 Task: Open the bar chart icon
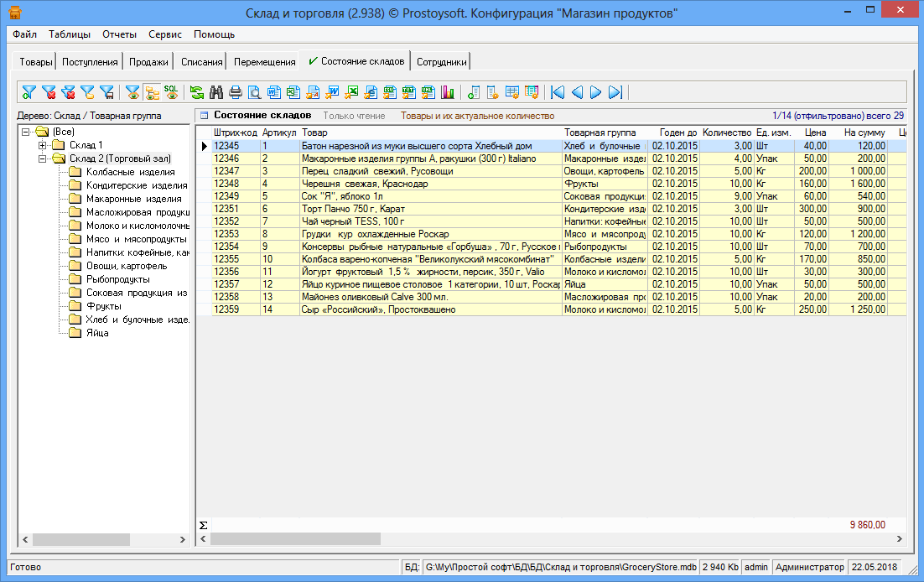tap(448, 92)
